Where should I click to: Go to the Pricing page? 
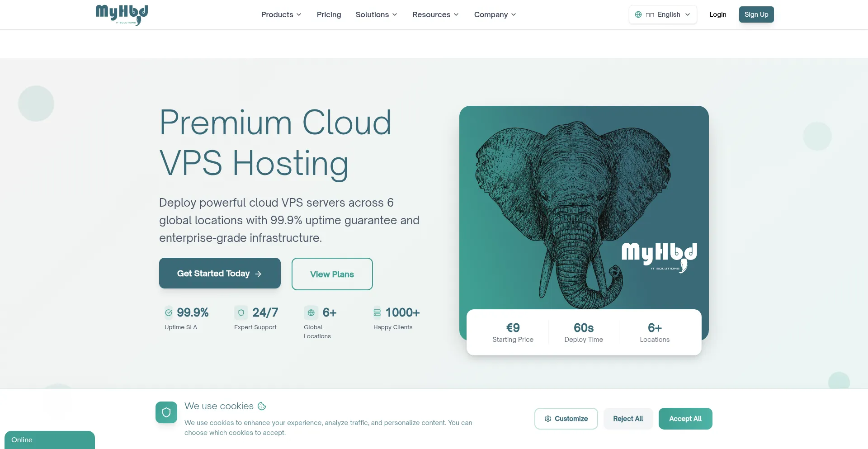click(329, 14)
